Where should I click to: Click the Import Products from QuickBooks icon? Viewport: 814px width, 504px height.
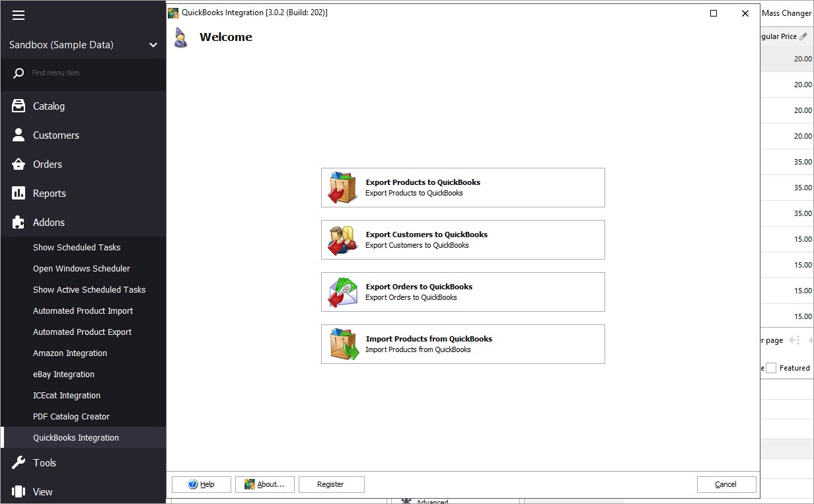click(342, 343)
